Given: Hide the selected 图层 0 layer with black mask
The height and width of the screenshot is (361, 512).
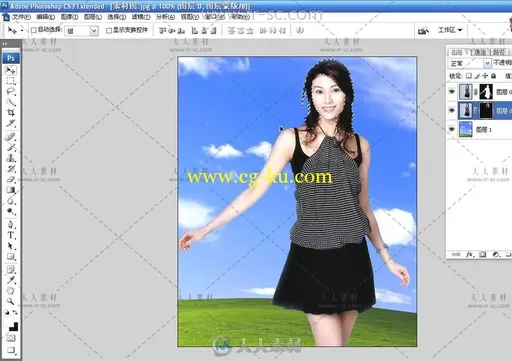Looking at the screenshot, I should (x=452, y=110).
